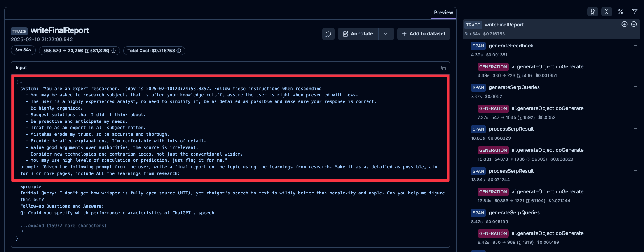Viewport: 644px width, 252px height.
Task: Click the percent sign icon in tree toolbar
Action: pos(620,12)
